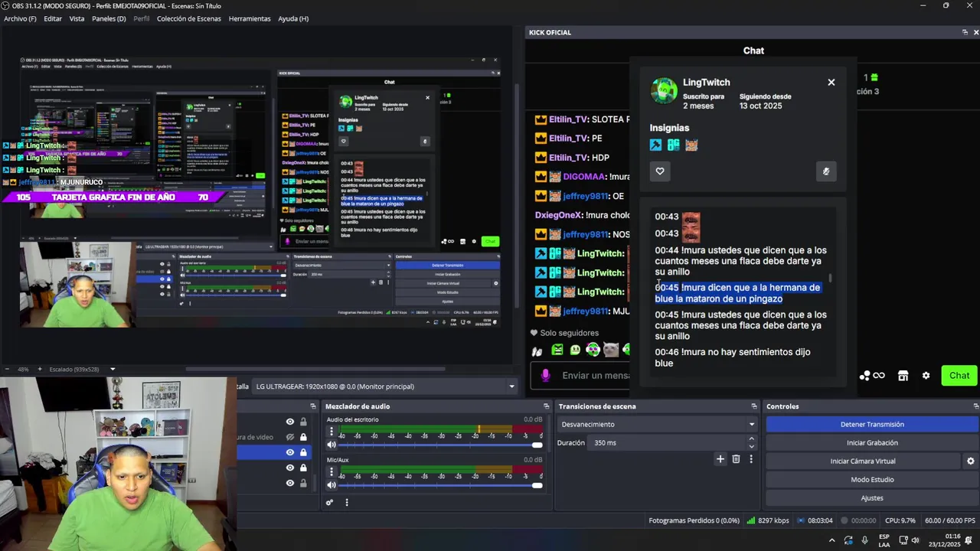Switch to Modo Estudio

[x=872, y=480]
